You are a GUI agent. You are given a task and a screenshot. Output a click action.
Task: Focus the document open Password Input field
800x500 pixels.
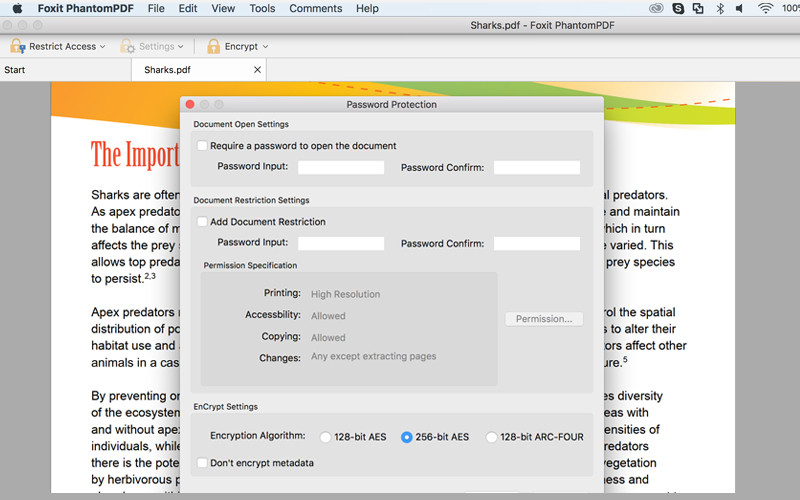click(341, 167)
